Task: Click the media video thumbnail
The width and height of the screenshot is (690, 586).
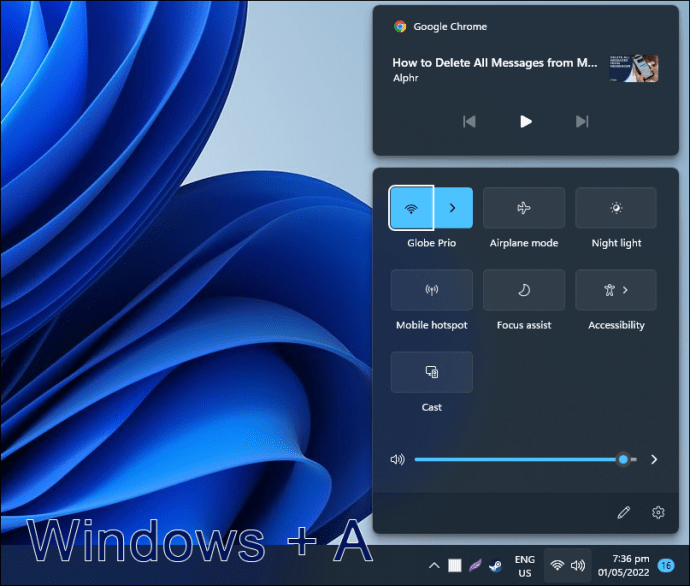Action: (634, 69)
